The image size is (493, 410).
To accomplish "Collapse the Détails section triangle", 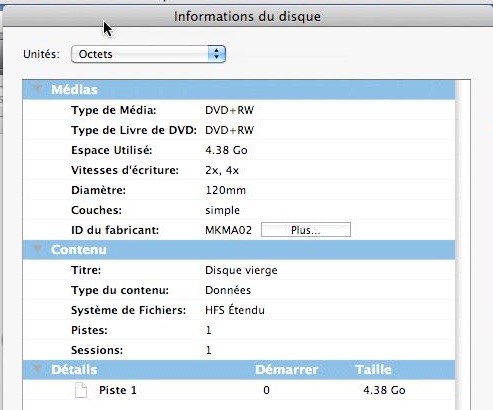I will 37,369.
